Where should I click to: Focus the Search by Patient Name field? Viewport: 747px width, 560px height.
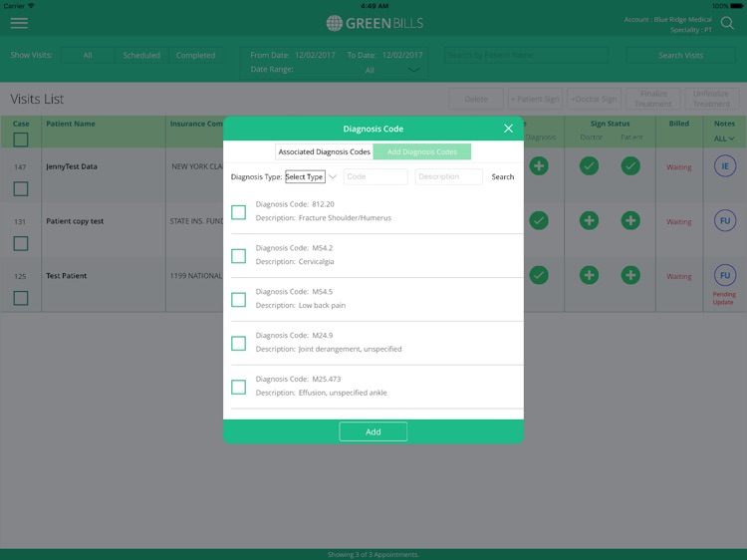coord(526,55)
